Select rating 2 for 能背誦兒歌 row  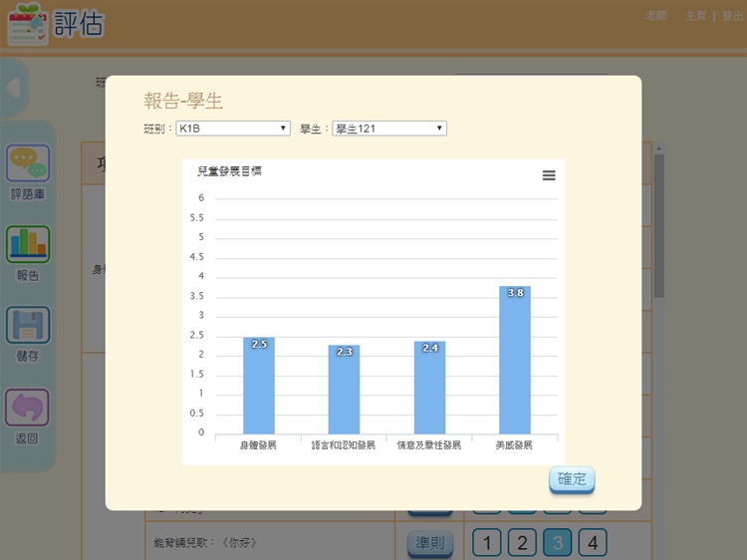tap(522, 542)
